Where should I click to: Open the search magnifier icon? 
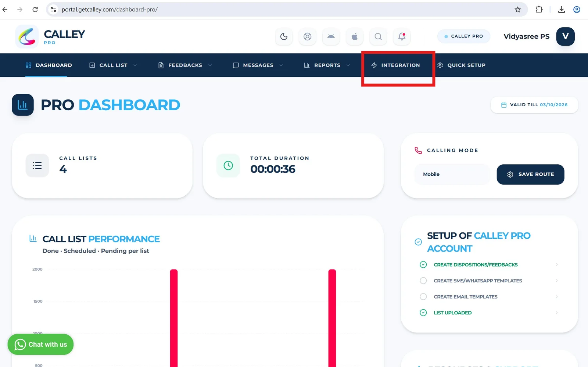click(x=378, y=36)
